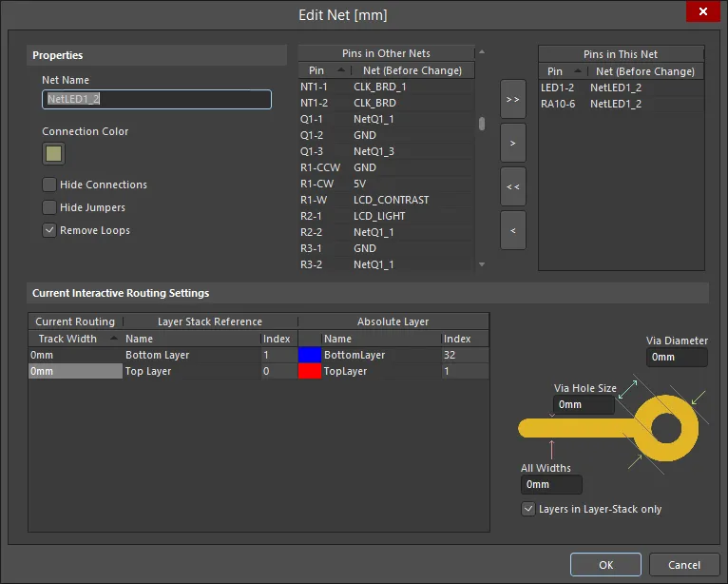Click scroll-down arrow of other nets list
728x584 pixels.
click(482, 264)
